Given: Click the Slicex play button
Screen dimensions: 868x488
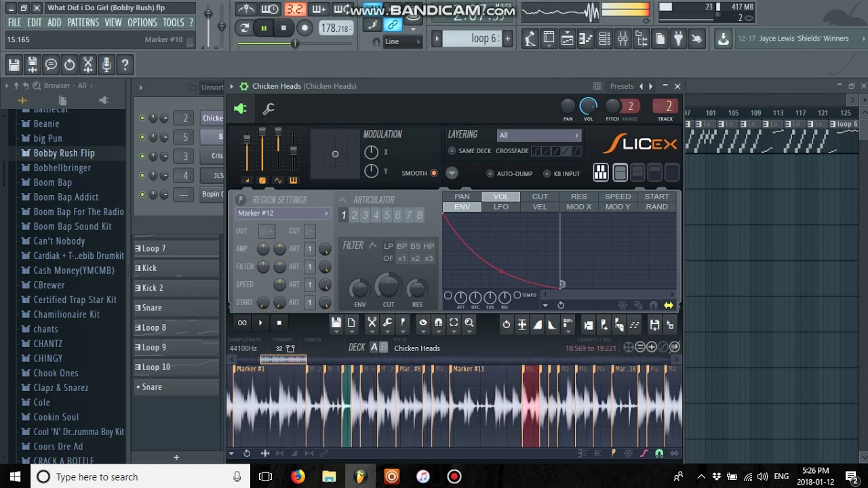Looking at the screenshot, I should point(260,323).
